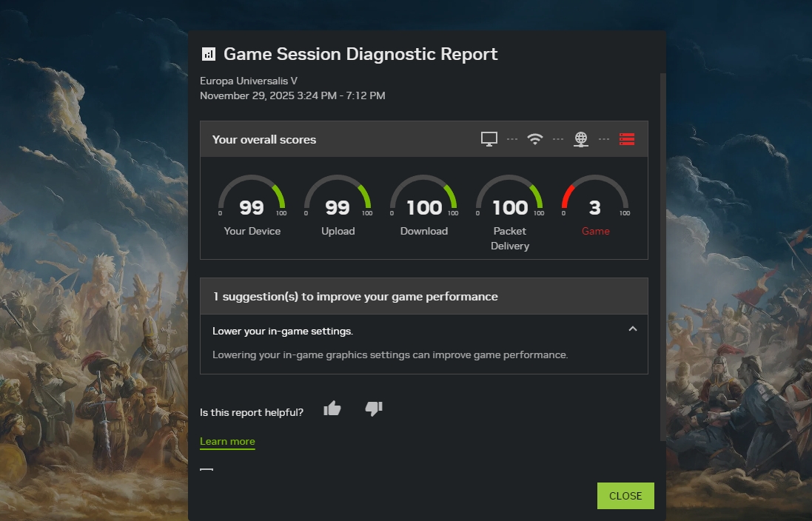Click the 'Lowering your in-game graphics settings' description
The width and height of the screenshot is (812, 521).
click(x=390, y=354)
